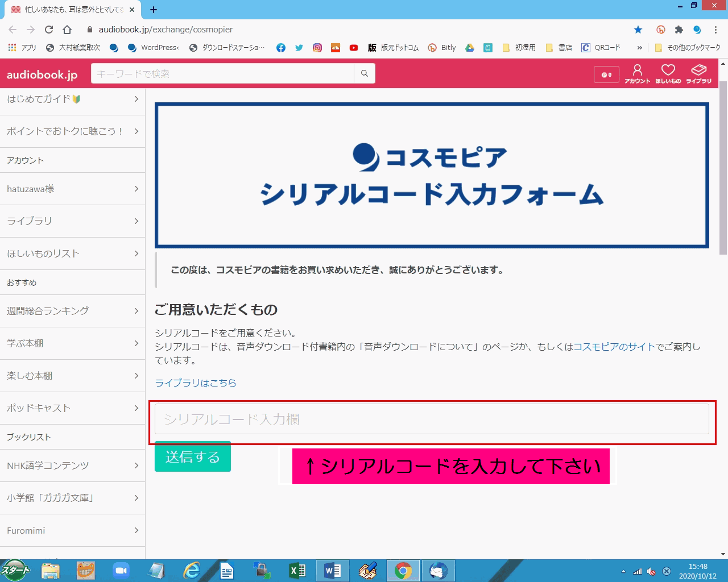This screenshot has height=582, width=728.
Task: Open the Bitly bookmark
Action: point(442,48)
